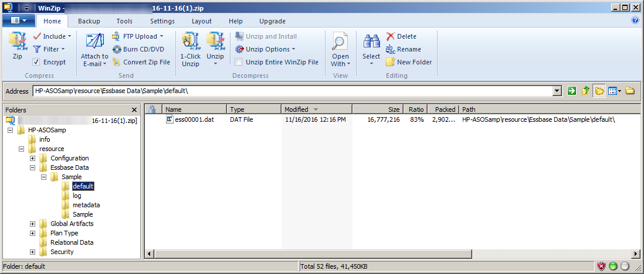This screenshot has width=644, height=274.
Task: Click the horizontal scrollbar thumb
Action: 313,254
